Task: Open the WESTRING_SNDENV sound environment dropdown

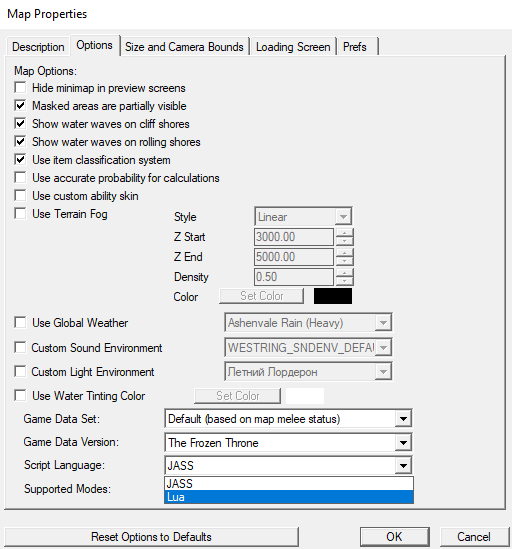Action: [308, 348]
